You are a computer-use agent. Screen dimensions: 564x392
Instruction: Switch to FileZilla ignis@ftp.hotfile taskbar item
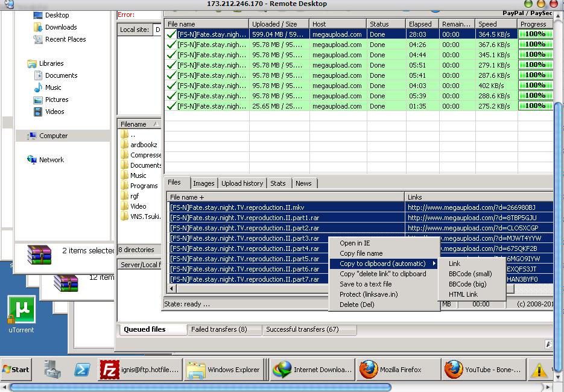coord(141,369)
